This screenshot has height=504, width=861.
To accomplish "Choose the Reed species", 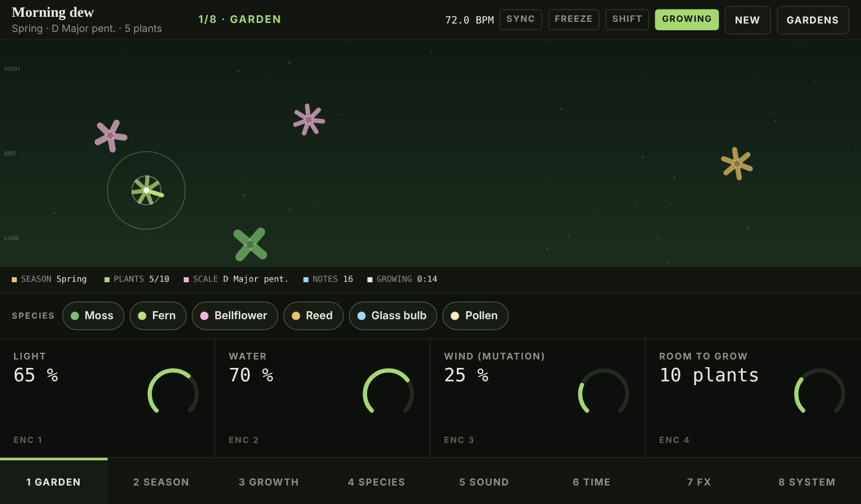I will coord(313,316).
